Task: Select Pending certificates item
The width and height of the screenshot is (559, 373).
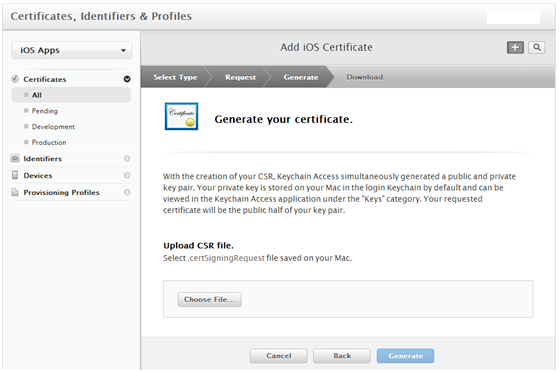Action: click(45, 111)
